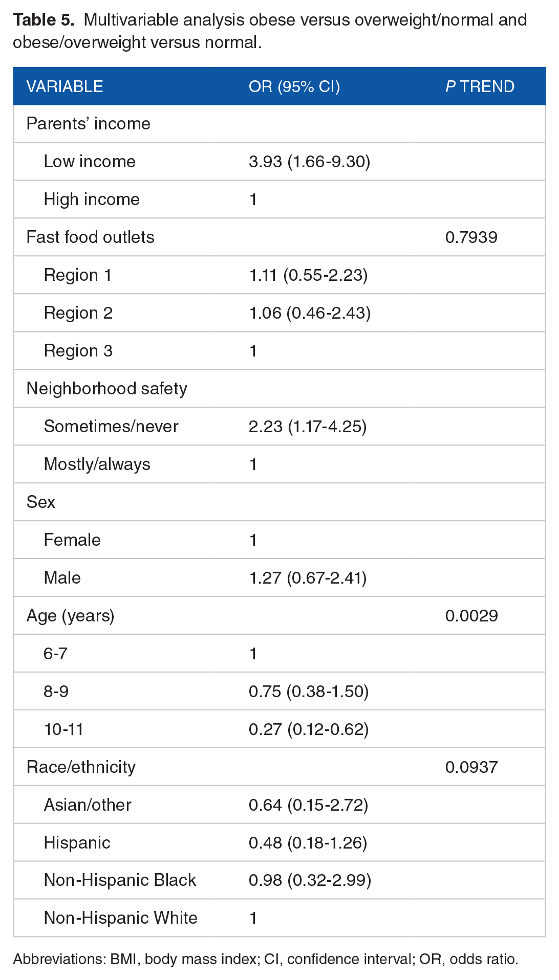Screen dimensions: 559x980
Task: Click Non-Hispanic Black odds ratio 0.98 value
Action: [x=310, y=880]
